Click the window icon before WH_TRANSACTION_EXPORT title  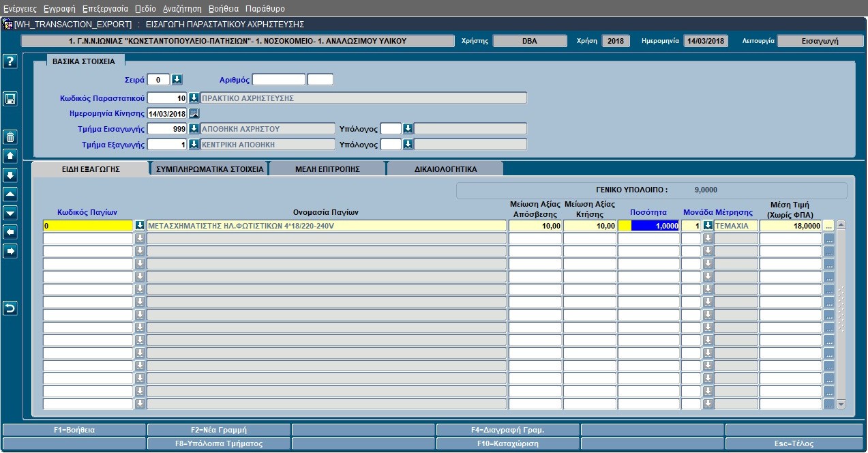pos(8,24)
